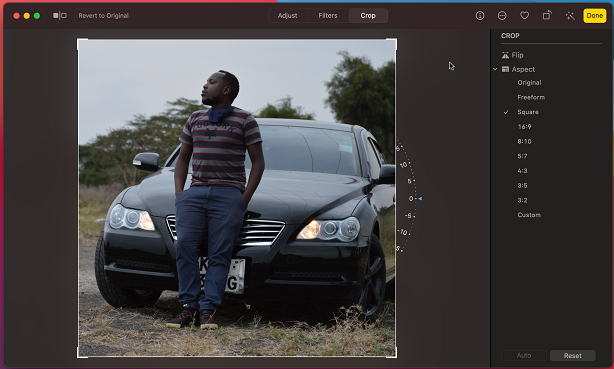Click the yellow Done button
The width and height of the screenshot is (614, 369).
pyautogui.click(x=594, y=16)
